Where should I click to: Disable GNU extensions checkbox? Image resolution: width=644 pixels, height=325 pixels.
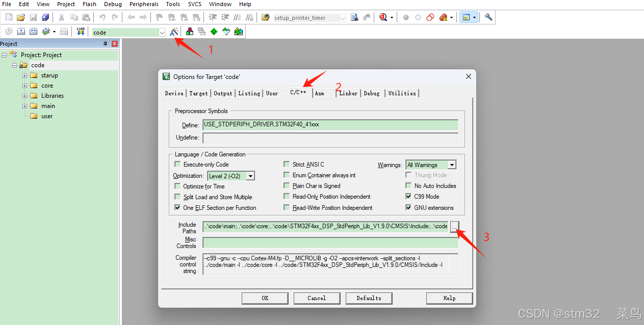[x=408, y=207]
